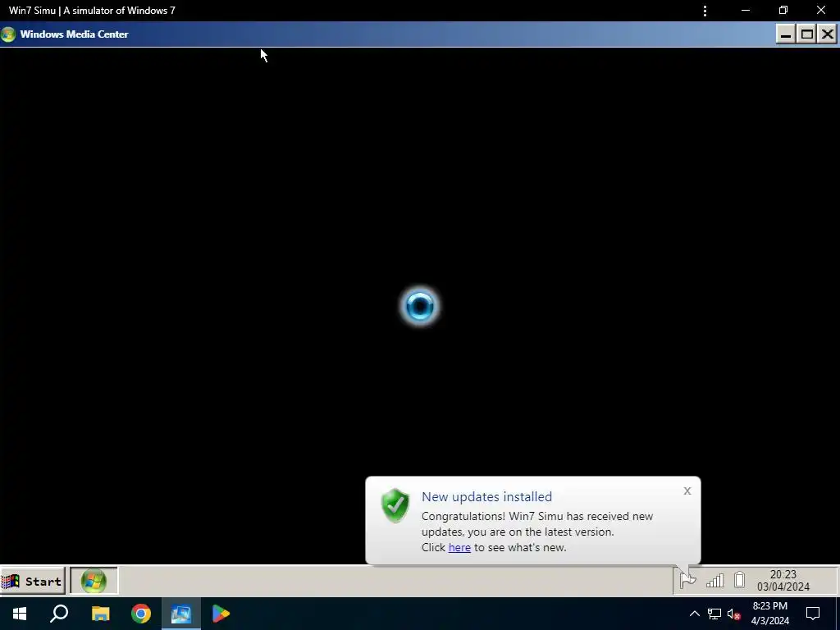Open the Windows 10 Start button
Screen dimensions: 840x630
tap(20, 614)
